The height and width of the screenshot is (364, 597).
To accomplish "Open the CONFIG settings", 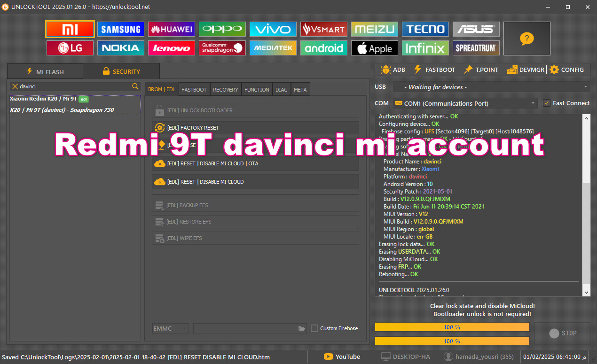I will click(566, 70).
